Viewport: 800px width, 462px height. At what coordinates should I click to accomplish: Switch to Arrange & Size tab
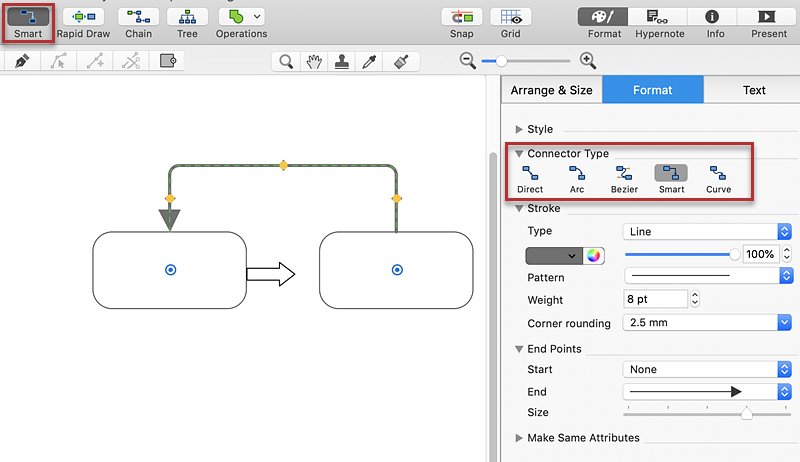click(x=551, y=90)
